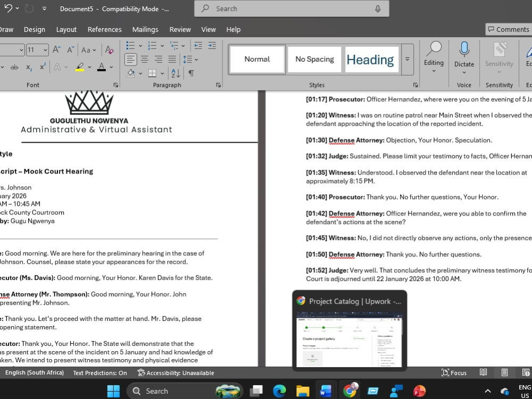Open the Project Catalog Upwork Chrome thumbnail
Screen dimensions: 532x399
pos(350,330)
